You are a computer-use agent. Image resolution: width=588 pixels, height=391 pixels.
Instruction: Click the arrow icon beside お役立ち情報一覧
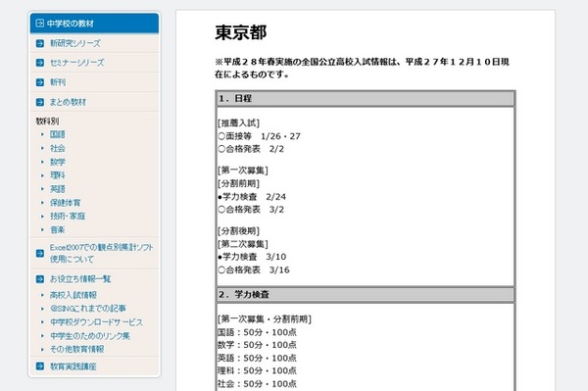coord(40,279)
